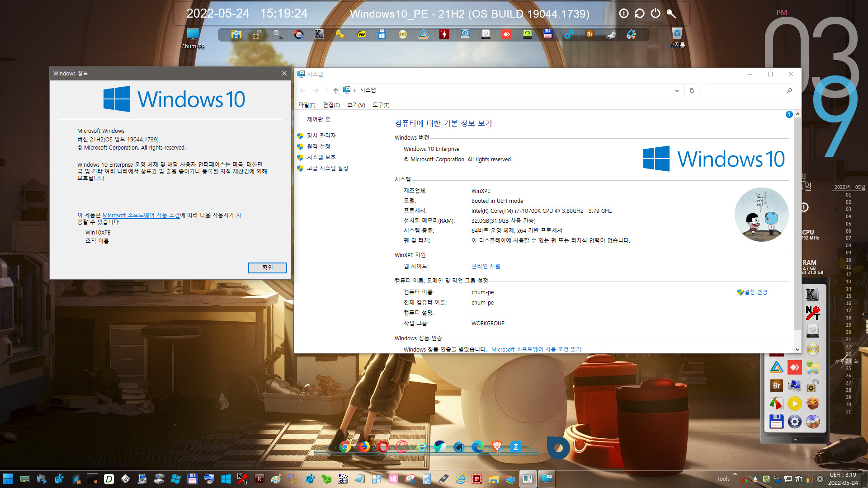Open the box with download arrow in side dock

tap(812, 404)
